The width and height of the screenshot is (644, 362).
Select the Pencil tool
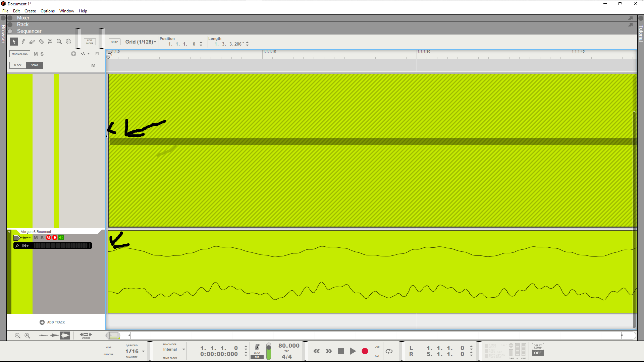[23, 42]
